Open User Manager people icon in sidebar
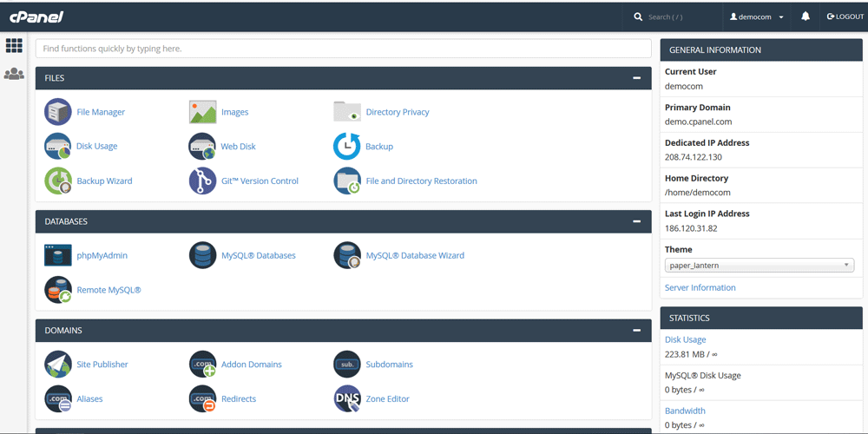Screen dimensions: 868x434 [14, 74]
